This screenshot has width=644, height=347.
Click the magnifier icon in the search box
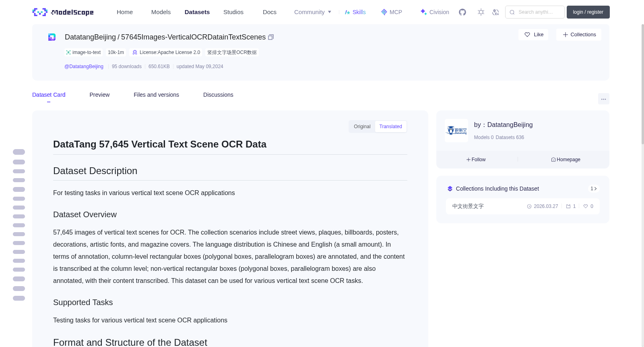pos(512,12)
